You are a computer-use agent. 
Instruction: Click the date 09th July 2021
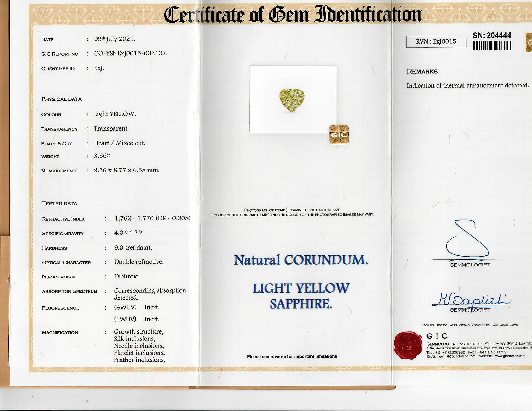pos(114,39)
